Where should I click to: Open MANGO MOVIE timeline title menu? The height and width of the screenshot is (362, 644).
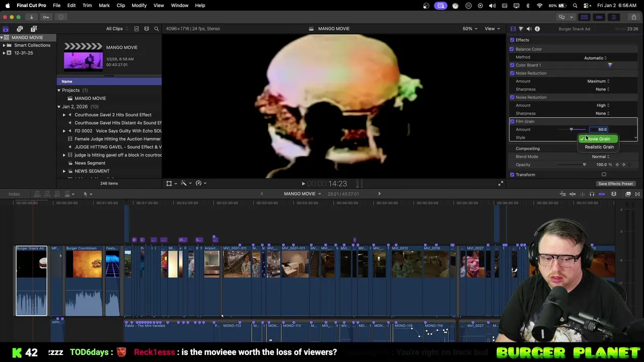coord(302,194)
